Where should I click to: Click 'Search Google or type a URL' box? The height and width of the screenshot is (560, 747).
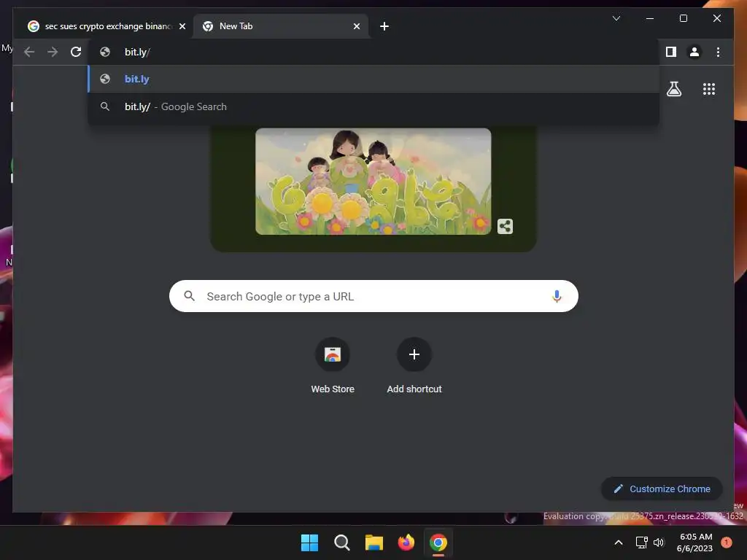coord(373,296)
